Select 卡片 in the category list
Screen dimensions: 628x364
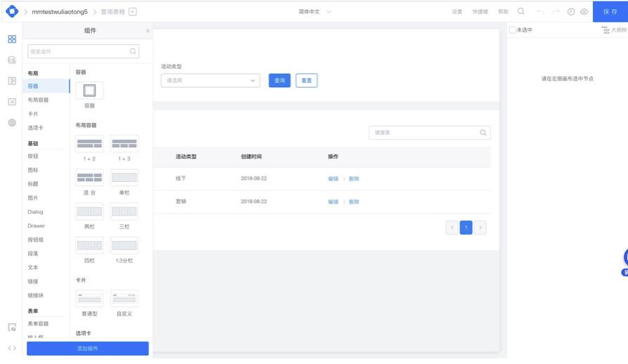[33, 114]
